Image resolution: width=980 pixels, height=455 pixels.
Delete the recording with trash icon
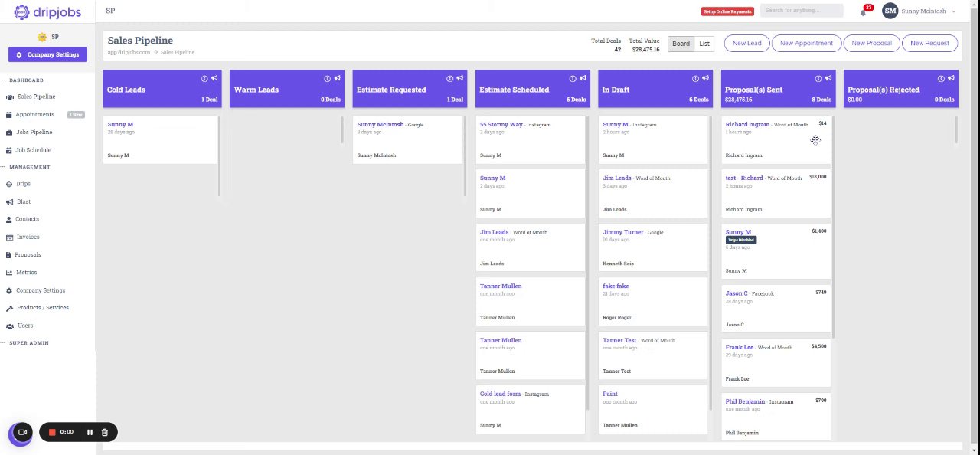[x=105, y=432]
